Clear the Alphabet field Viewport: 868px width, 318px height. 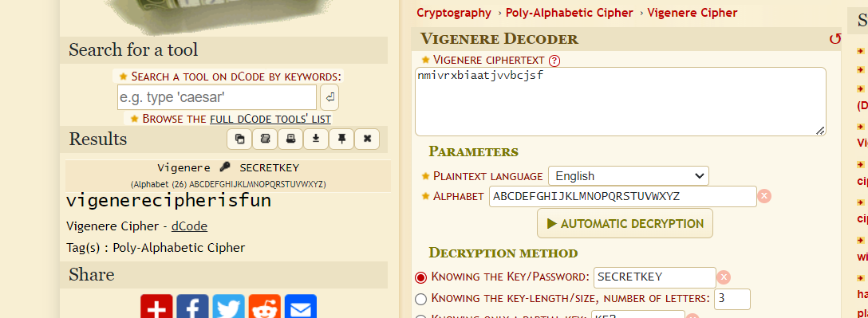click(764, 196)
